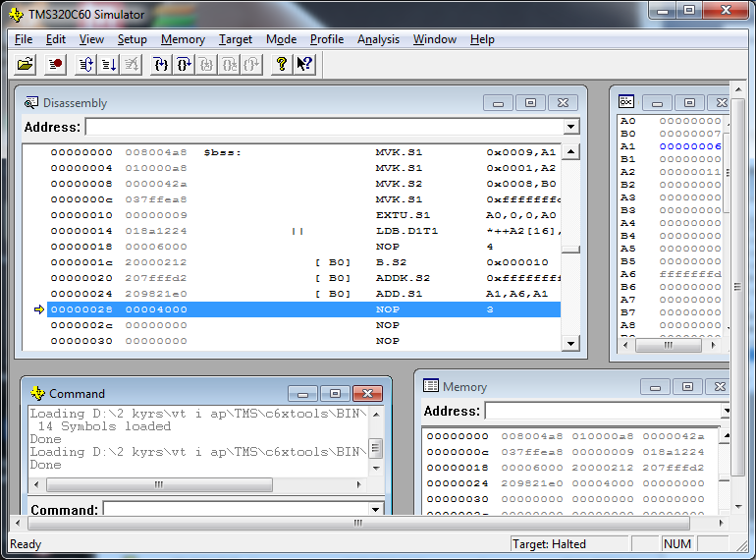The image size is (756, 560).
Task: Select the ADDK.S2 instruction row
Action: click(303, 278)
